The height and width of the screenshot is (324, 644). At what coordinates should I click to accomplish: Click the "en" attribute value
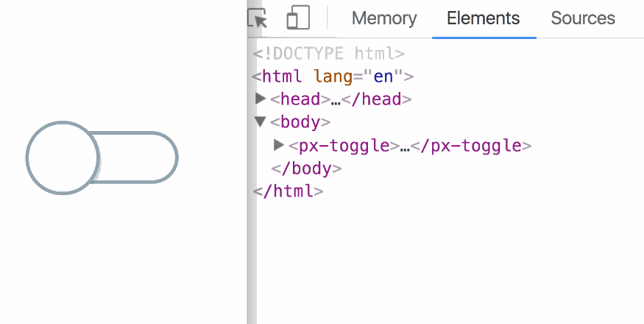pyautogui.click(x=383, y=77)
